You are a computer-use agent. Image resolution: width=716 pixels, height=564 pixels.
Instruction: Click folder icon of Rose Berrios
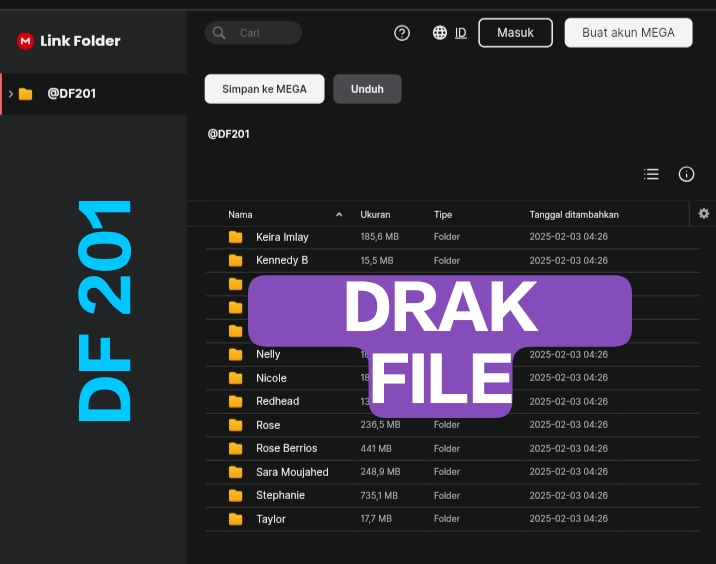pos(236,448)
